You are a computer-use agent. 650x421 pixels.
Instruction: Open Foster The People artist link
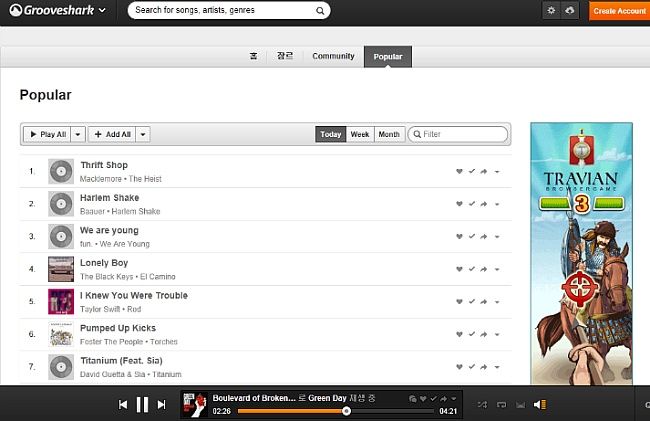(112, 342)
